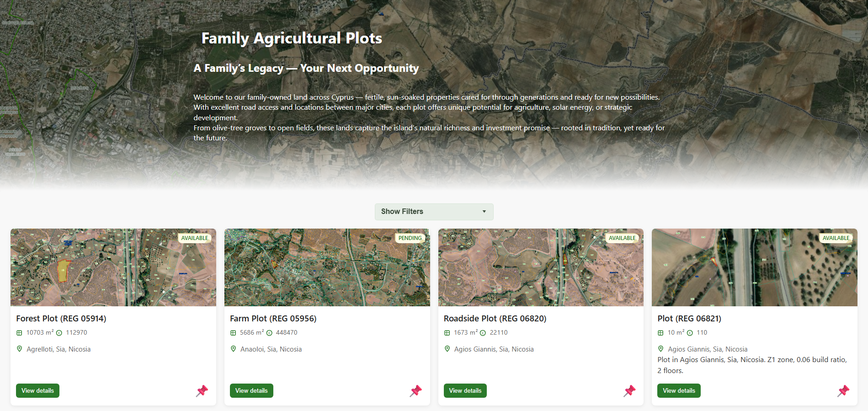The image size is (868, 411).
Task: View details for Forest Plot
Action: tap(37, 391)
